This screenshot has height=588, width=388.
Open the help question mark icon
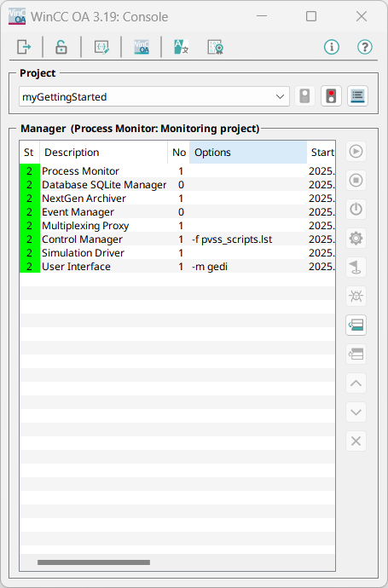(x=365, y=47)
